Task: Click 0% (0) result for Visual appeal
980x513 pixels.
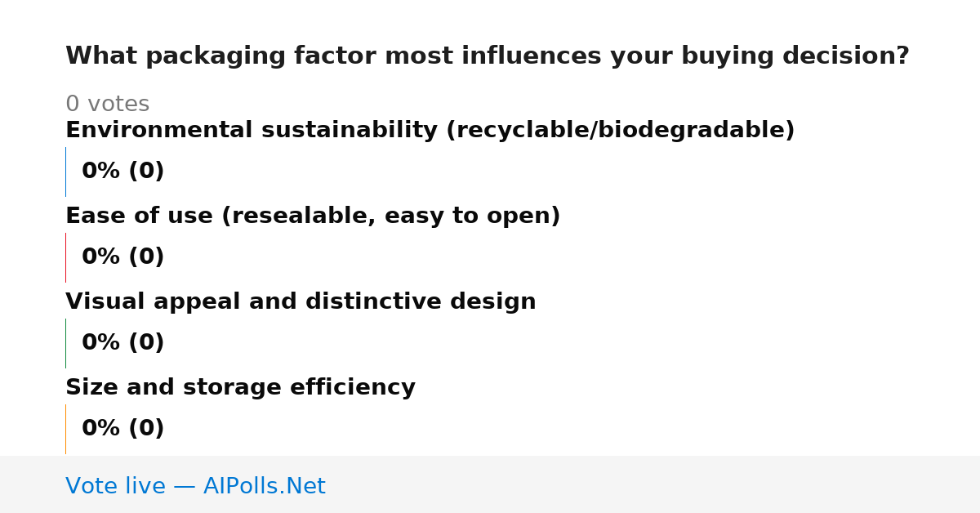Action: tap(122, 343)
